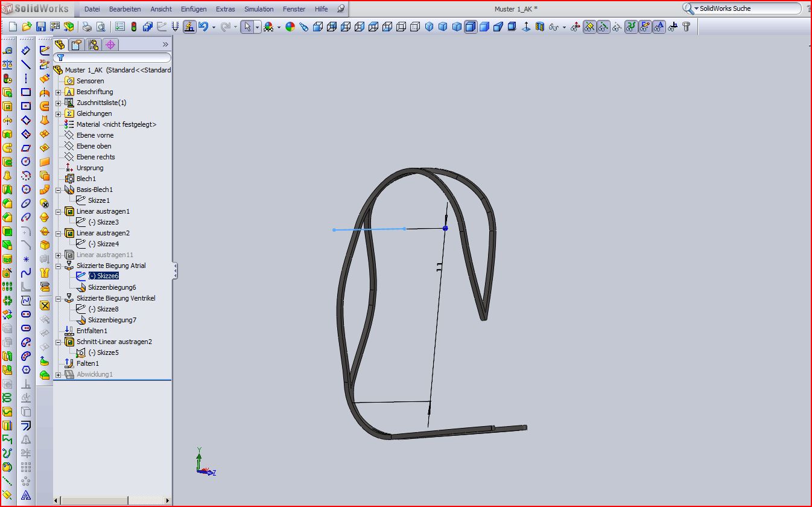The height and width of the screenshot is (507, 812).
Task: Toggle view sketches visibility button
Action: pos(645,27)
